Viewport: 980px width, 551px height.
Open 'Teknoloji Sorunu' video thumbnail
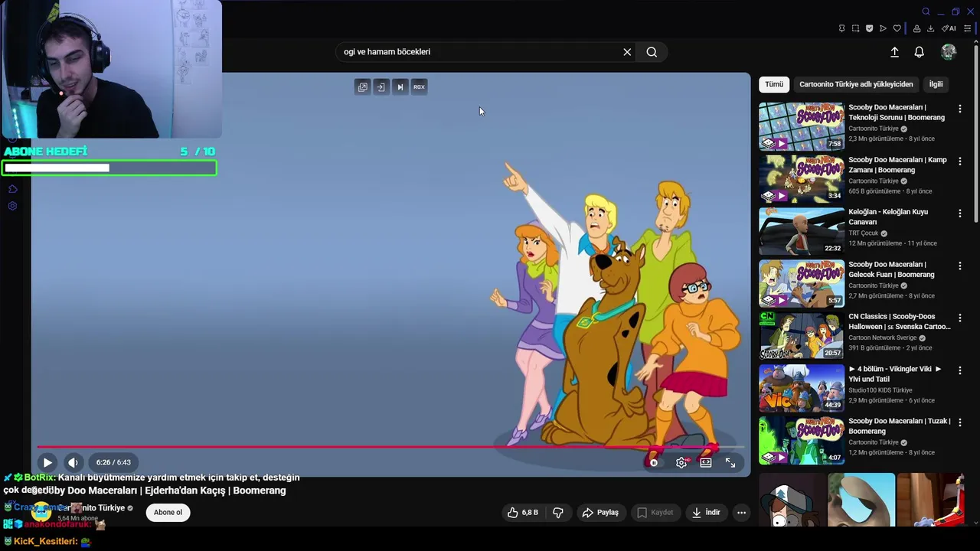[x=801, y=127]
